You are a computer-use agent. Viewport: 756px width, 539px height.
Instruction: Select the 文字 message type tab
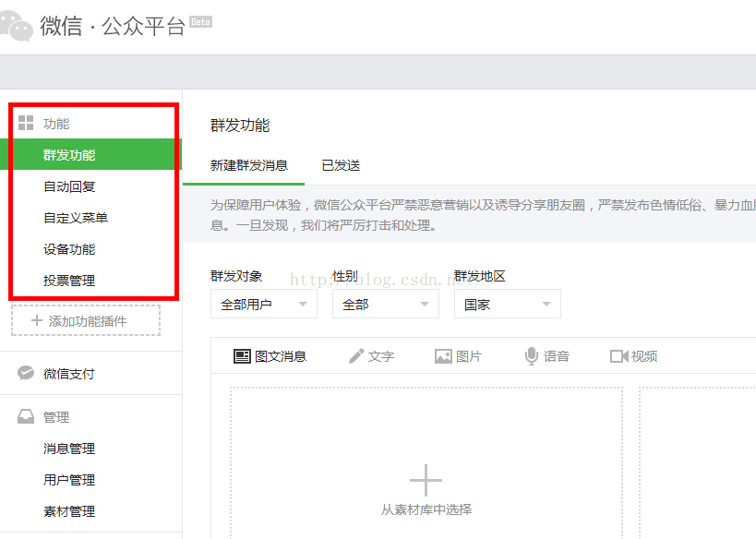[x=371, y=356]
